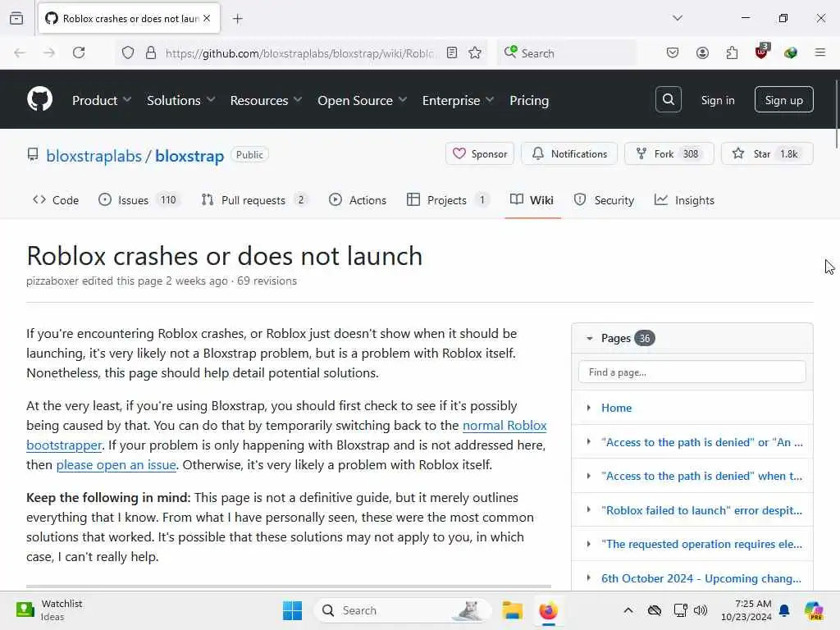Open the Firefox tab overview icon

pos(16,18)
